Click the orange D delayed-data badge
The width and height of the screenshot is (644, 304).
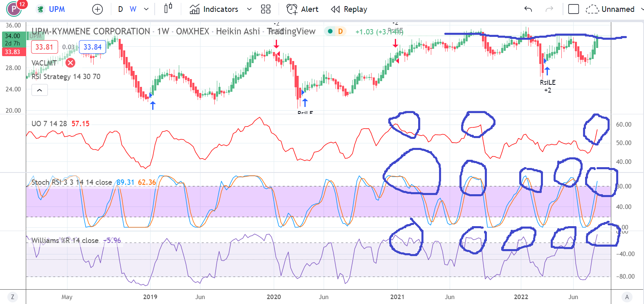coord(340,31)
